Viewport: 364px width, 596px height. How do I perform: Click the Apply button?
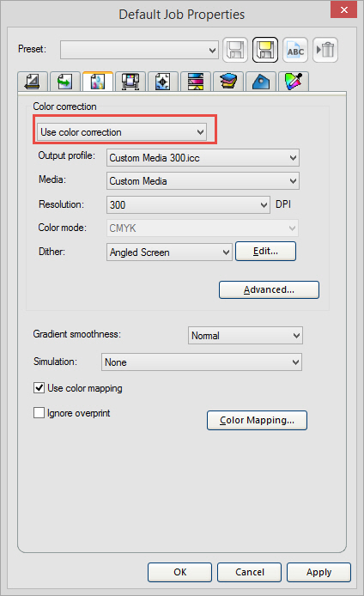tap(318, 572)
